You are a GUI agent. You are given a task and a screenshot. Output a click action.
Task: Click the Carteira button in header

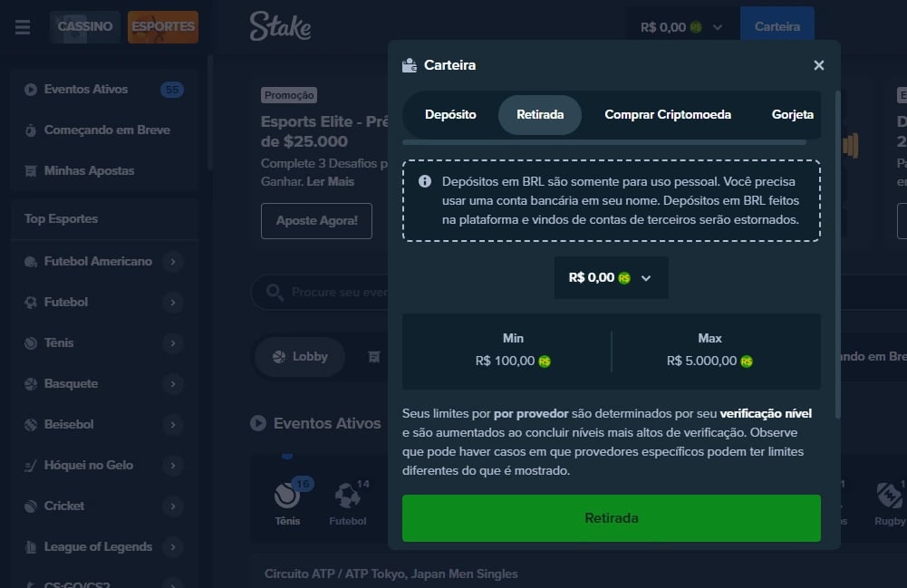tap(777, 26)
